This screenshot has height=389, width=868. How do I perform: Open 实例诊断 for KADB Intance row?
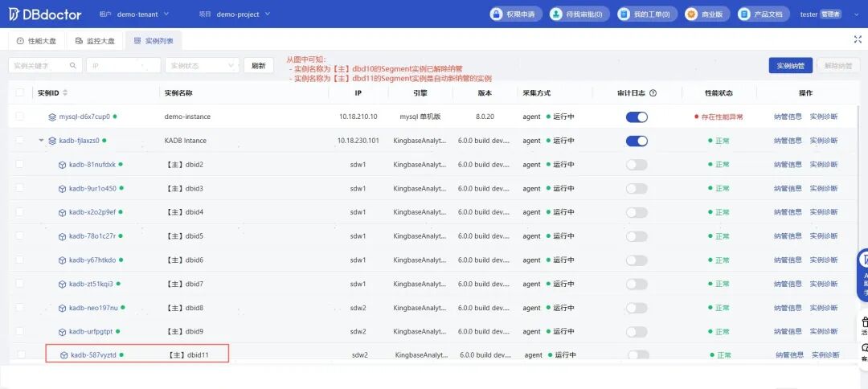824,141
